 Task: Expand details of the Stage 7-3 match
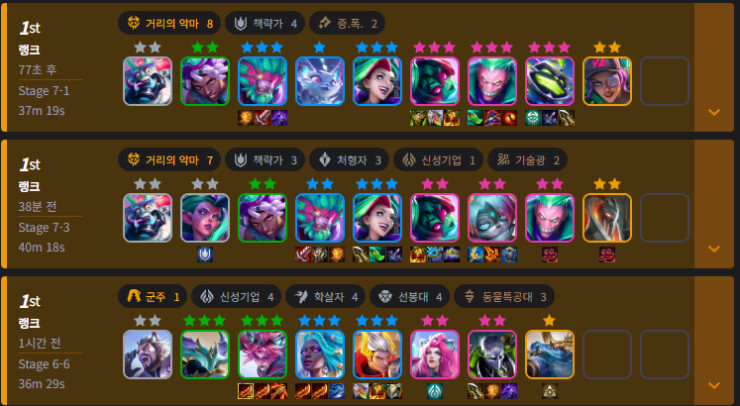click(x=714, y=249)
